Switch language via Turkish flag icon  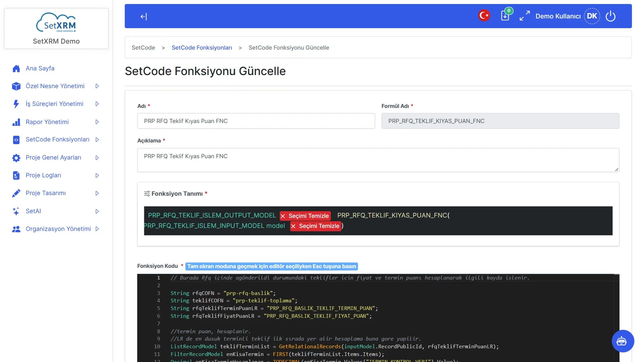pos(484,16)
